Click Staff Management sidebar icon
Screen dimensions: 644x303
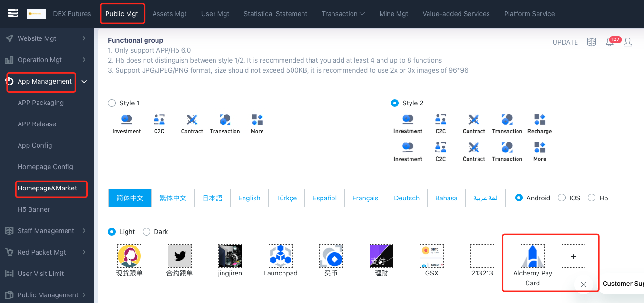click(9, 231)
